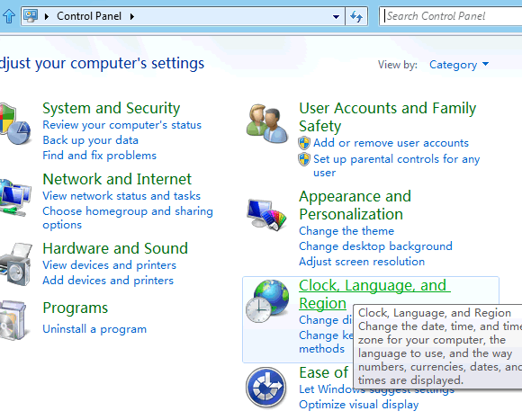The image size is (522, 420).
Task: Click Review your computer's status
Action: coord(121,125)
